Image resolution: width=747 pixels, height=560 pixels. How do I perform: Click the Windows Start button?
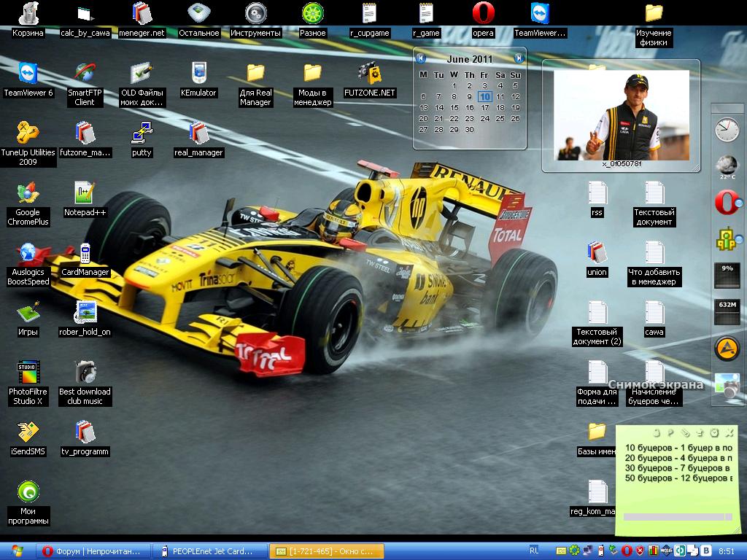point(16,551)
